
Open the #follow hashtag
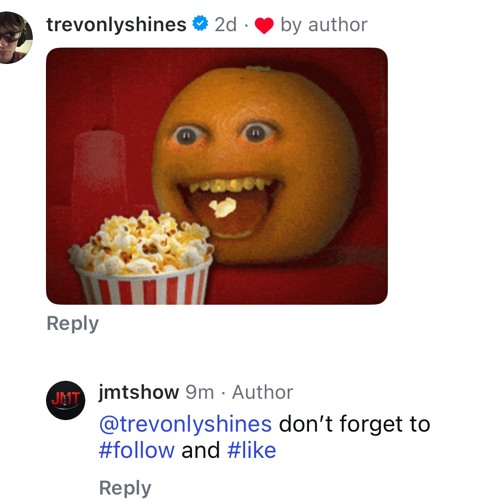tap(137, 450)
